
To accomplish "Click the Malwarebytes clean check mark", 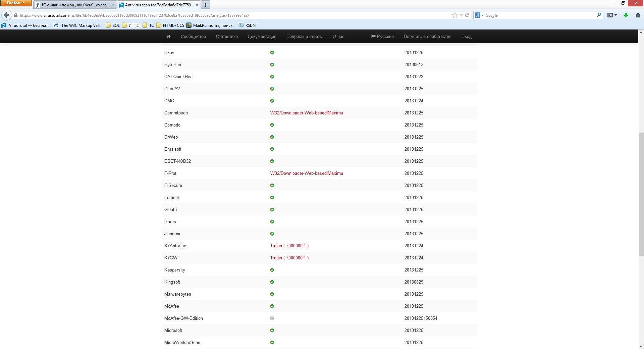I will pos(272,294).
